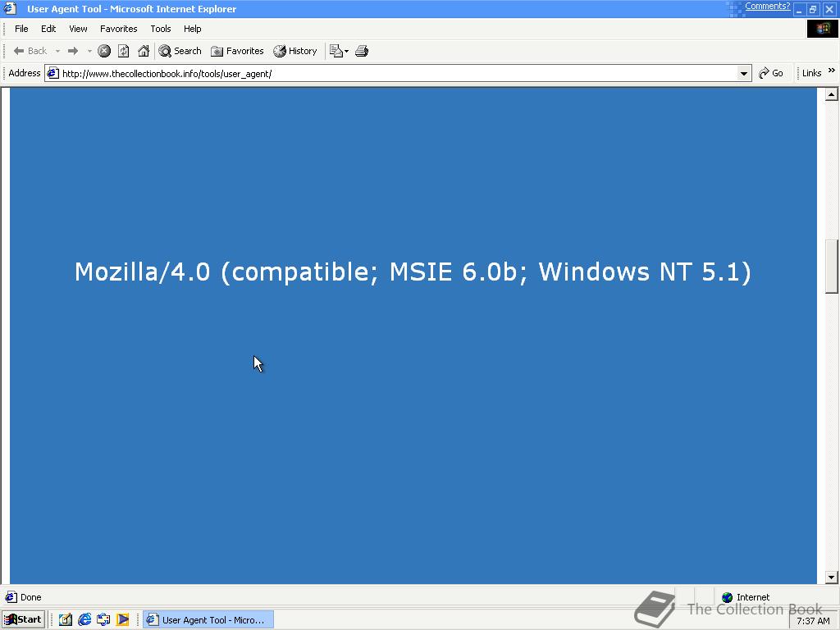
Task: Expand the address bar dropdown
Action: [x=744, y=73]
